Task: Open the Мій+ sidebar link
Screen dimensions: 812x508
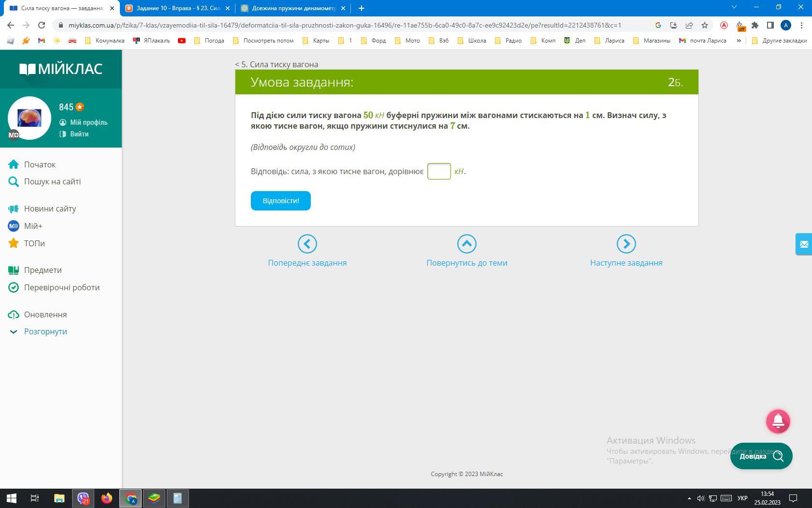Action: click(25, 226)
